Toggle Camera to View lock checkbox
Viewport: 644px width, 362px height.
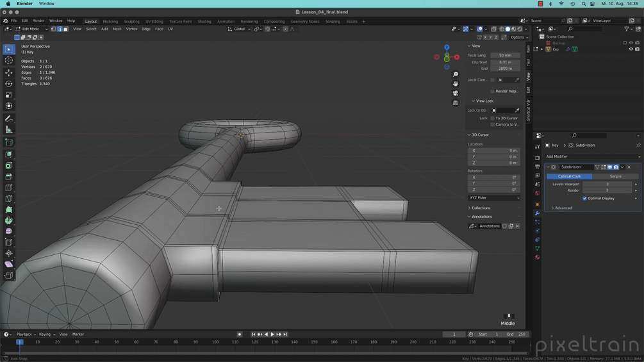[492, 124]
